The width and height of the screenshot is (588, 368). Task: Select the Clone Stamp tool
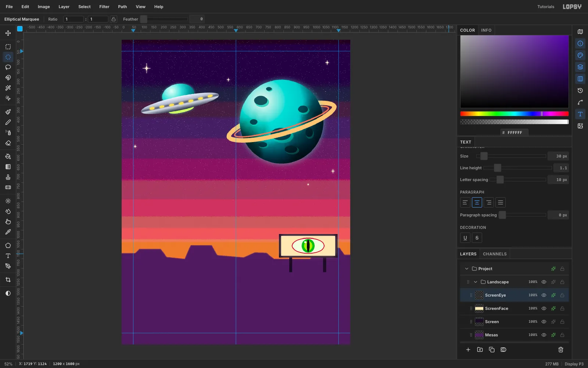[8, 177]
